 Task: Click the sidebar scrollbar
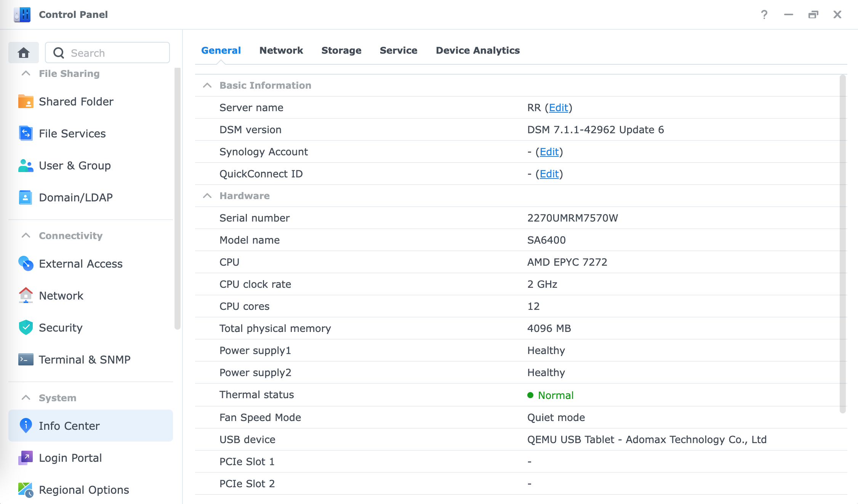[177, 199]
